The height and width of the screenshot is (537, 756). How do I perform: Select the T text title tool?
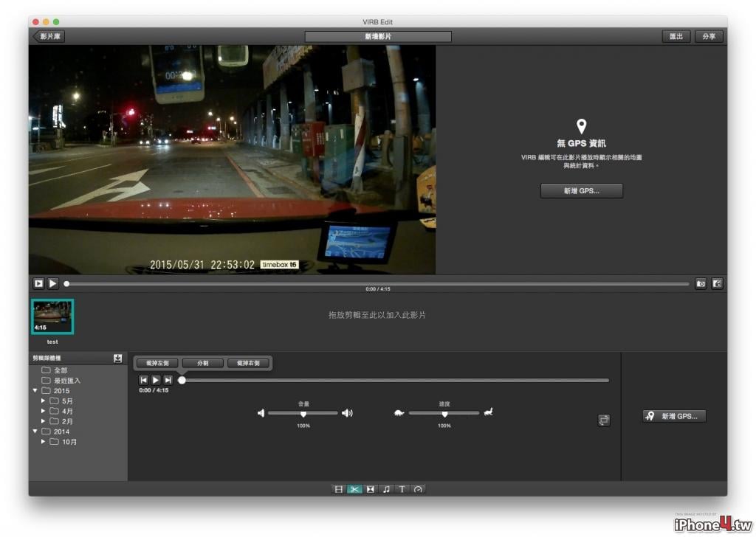point(402,489)
